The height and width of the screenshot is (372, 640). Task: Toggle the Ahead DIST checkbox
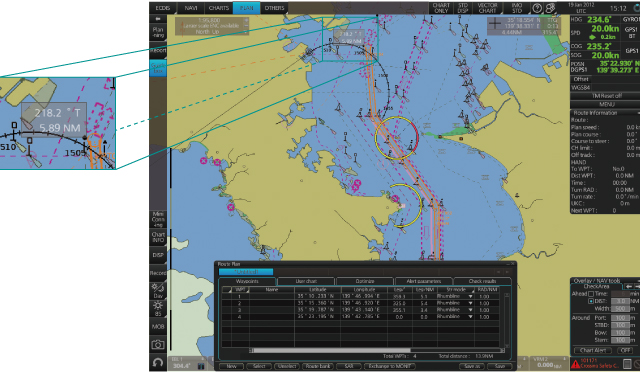coord(591,301)
